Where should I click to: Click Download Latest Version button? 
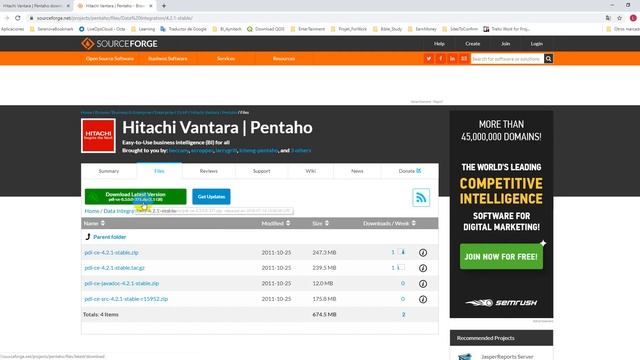(x=136, y=197)
